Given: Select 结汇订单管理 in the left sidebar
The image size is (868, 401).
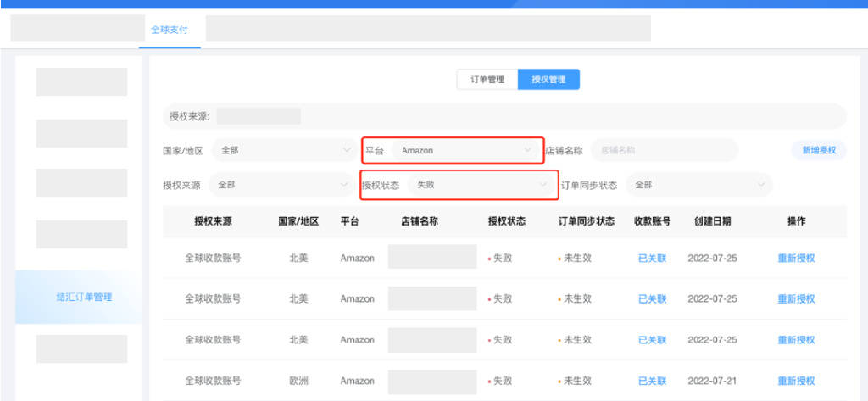Looking at the screenshot, I should [84, 297].
